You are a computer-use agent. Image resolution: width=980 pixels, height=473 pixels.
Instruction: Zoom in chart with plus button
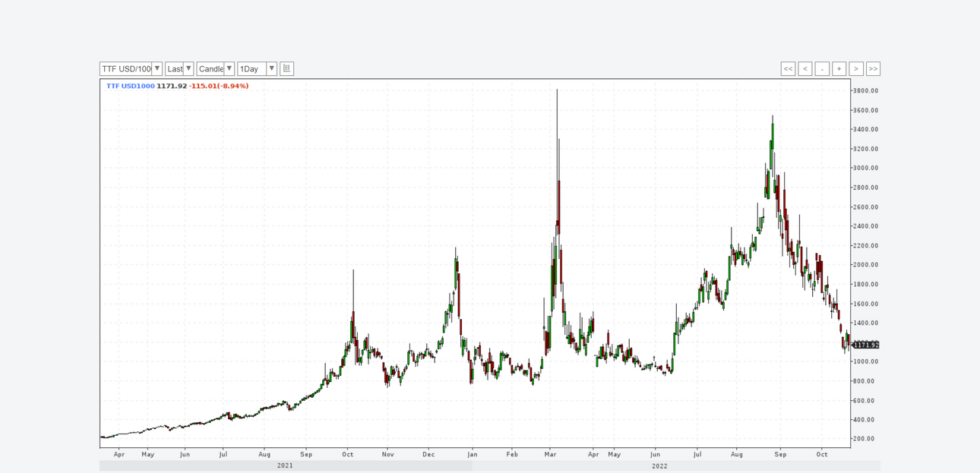point(839,69)
